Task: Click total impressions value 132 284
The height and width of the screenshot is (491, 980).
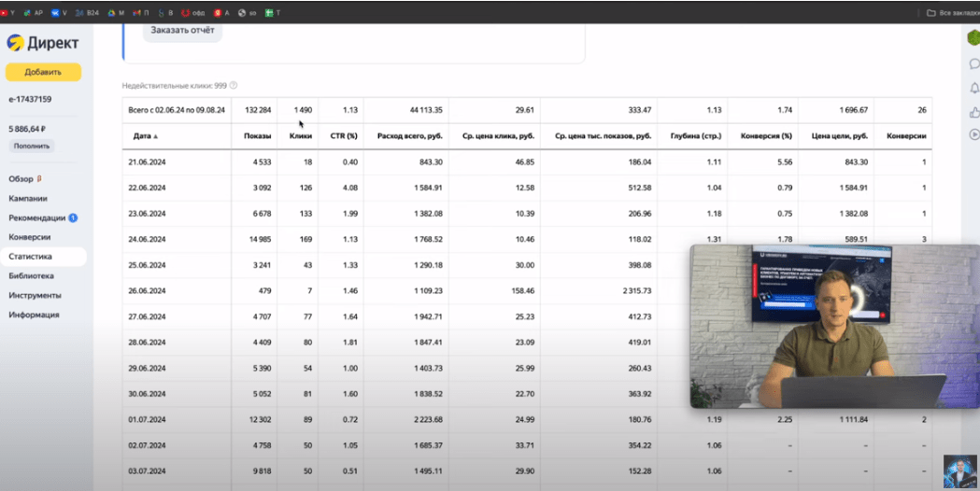Action: tap(258, 110)
